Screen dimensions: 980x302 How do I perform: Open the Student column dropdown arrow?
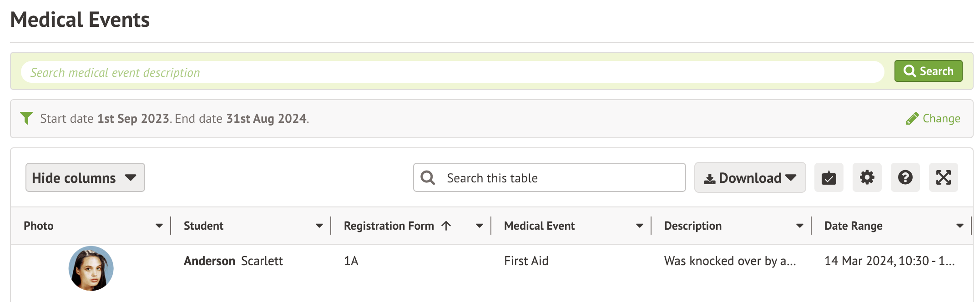point(319,226)
